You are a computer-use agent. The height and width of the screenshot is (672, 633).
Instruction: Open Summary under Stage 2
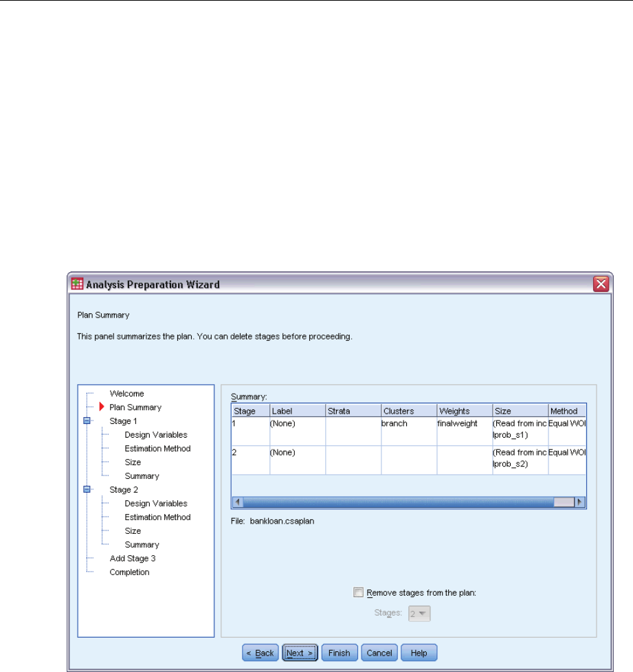point(142,544)
